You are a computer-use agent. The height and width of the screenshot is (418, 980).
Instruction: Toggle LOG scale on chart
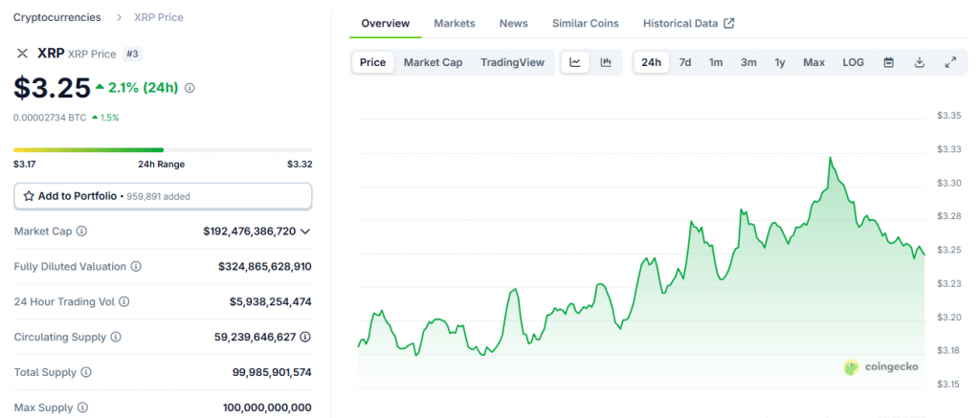(x=853, y=62)
